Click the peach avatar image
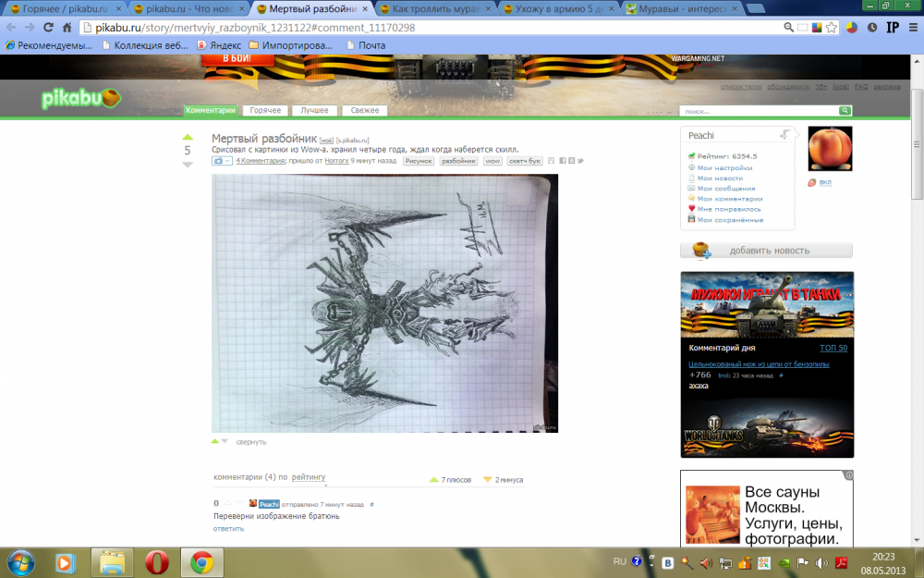Screen dimensions: 924x578 click(830, 149)
